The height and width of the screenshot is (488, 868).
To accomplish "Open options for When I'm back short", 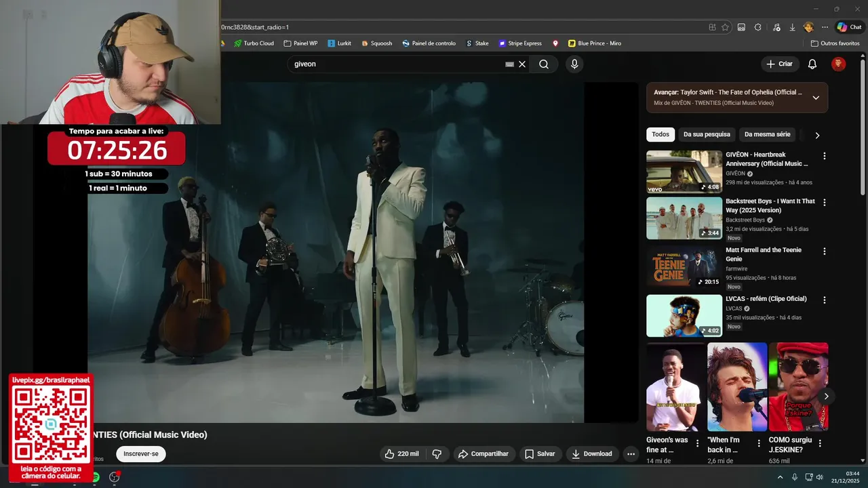I will click(759, 444).
